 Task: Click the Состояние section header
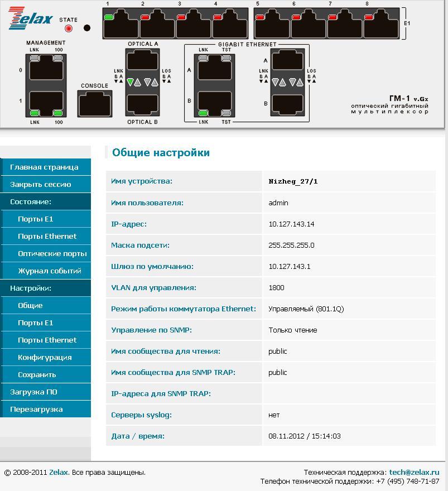[x=46, y=201]
